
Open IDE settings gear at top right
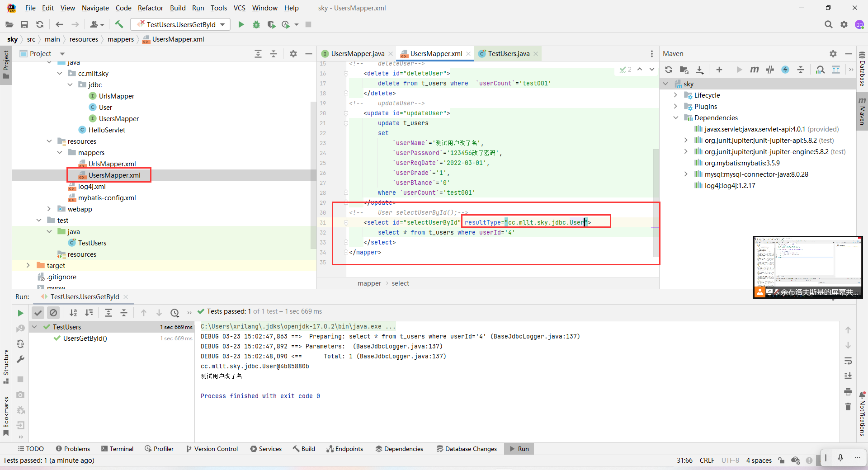(x=844, y=24)
